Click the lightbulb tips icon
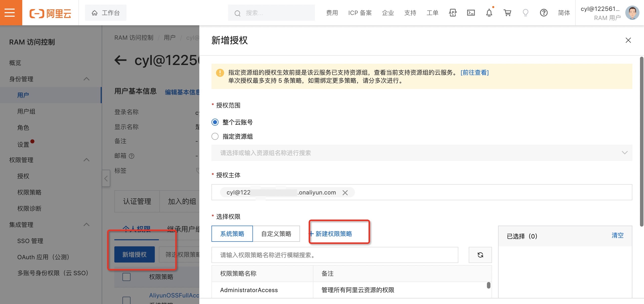Screen dimensions: 644x304 coord(525,13)
